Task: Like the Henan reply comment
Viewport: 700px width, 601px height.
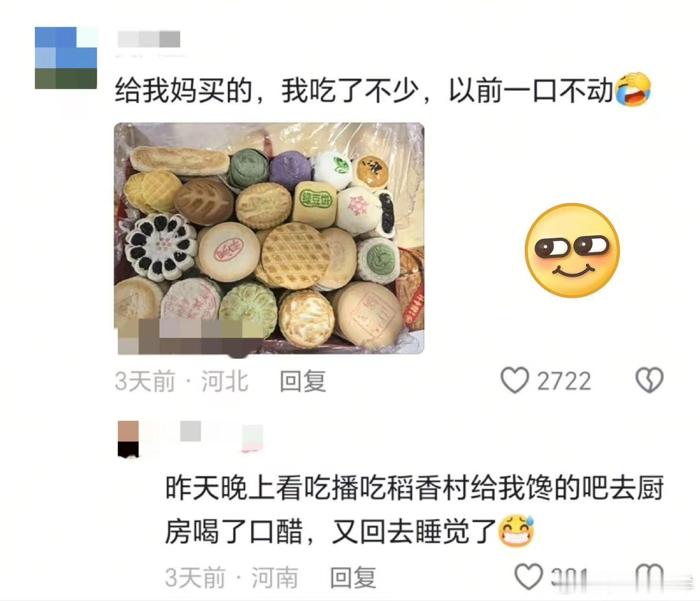Action: (x=528, y=577)
